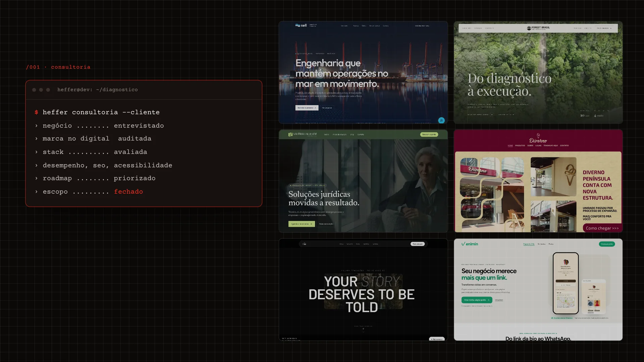Open the Forest Brasil site thumbnail
The width and height of the screenshot is (644, 362).
click(x=538, y=72)
